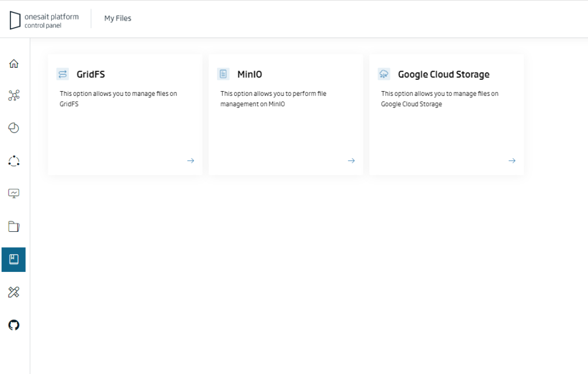The image size is (588, 374).
Task: Click the Google Cloud Storage title
Action: coord(444,75)
